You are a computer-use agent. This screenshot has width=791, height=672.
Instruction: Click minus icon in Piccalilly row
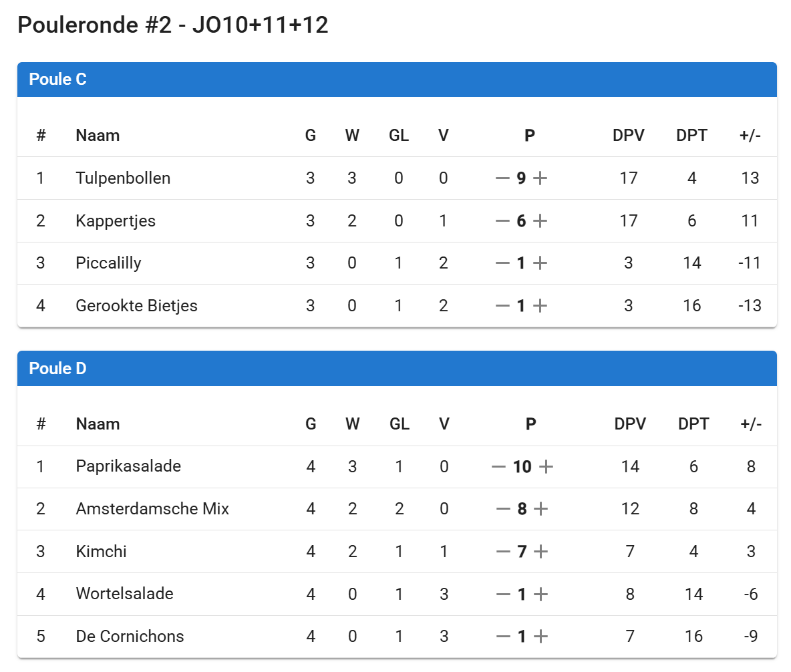point(502,263)
